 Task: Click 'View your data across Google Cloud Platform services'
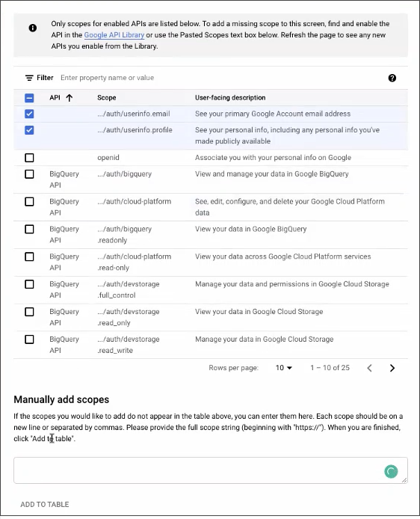click(x=282, y=257)
